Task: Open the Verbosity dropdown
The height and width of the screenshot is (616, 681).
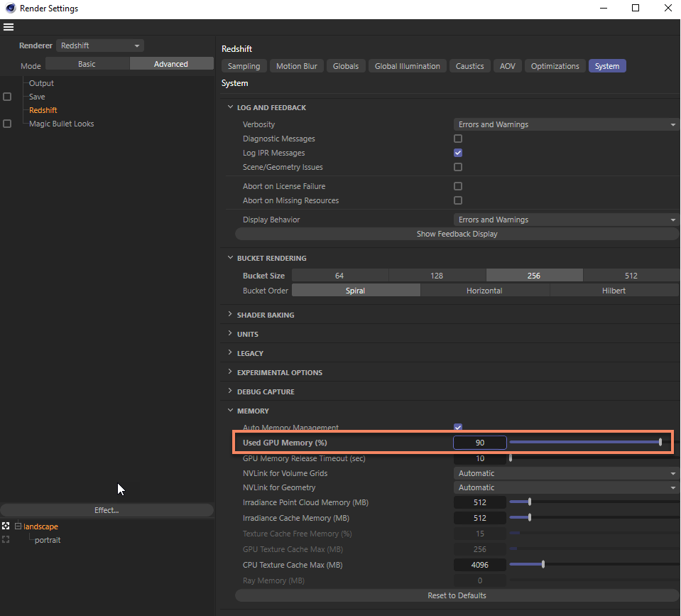Action: 565,124
